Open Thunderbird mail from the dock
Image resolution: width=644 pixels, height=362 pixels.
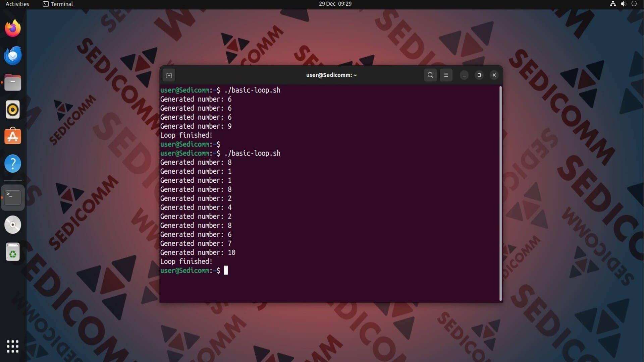(x=13, y=56)
